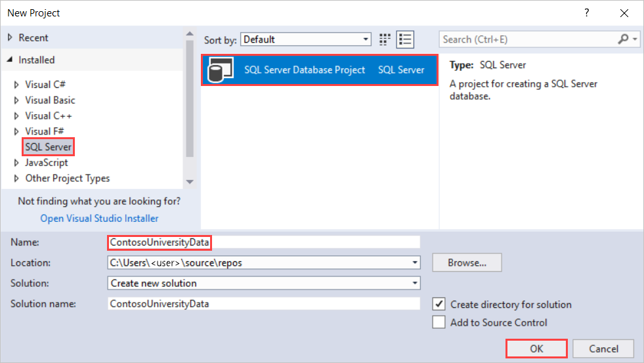Viewport: 644px width, 363px height.
Task: Open Visual Studio Installer link
Action: click(99, 219)
